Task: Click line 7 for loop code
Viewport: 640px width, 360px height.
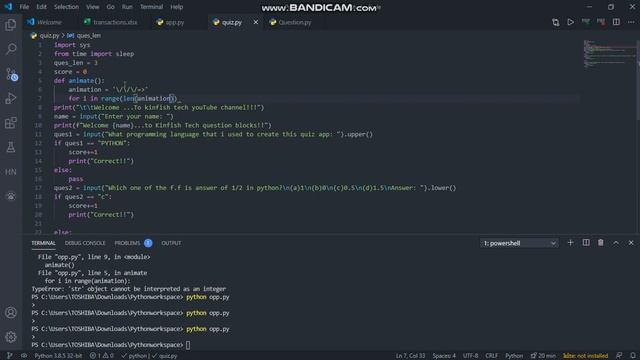Action: click(123, 98)
